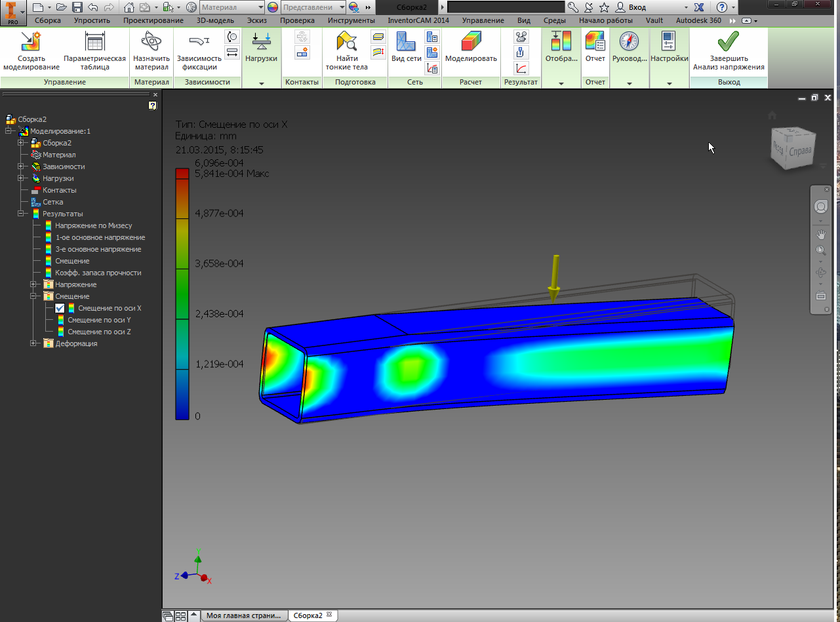Open the Autodesk 360 ribbon tab

698,20
